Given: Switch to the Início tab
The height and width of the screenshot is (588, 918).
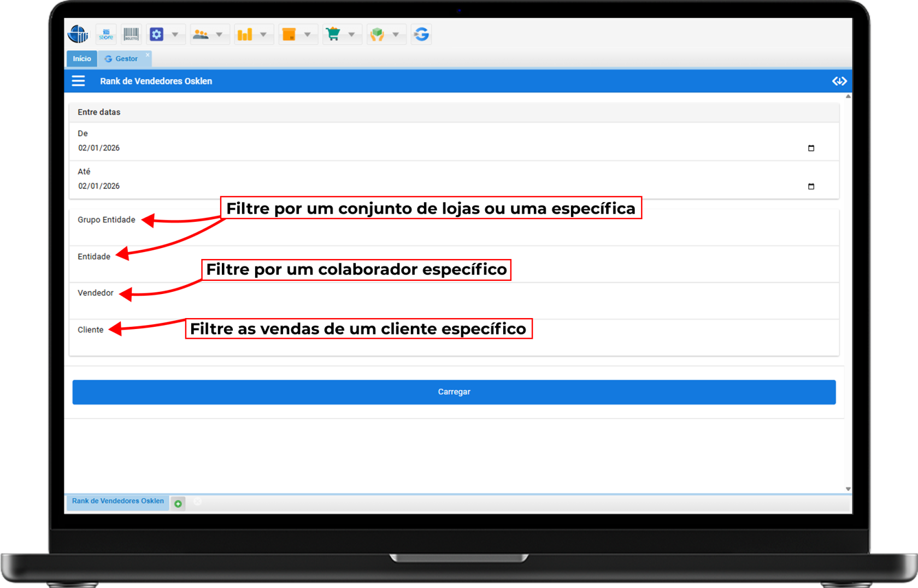Looking at the screenshot, I should pos(82,58).
